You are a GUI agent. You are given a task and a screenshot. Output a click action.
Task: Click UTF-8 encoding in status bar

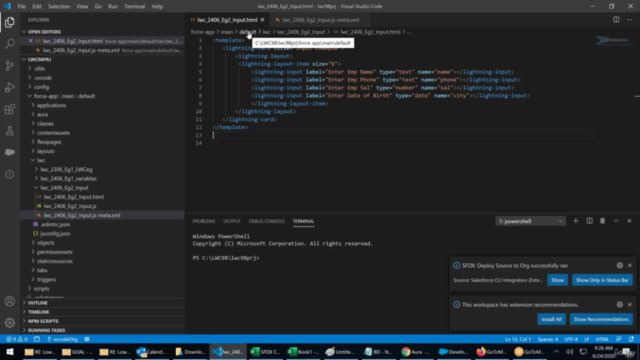(571, 339)
